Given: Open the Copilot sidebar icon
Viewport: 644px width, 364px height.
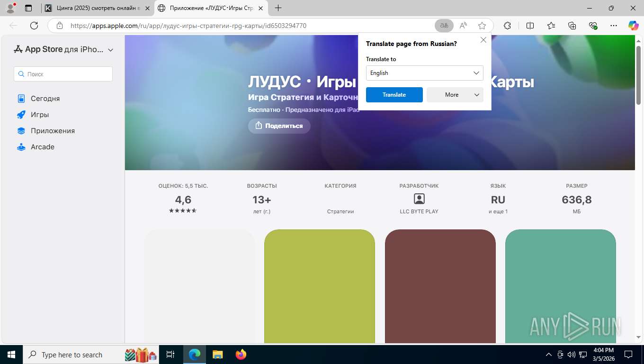Looking at the screenshot, I should tap(633, 26).
